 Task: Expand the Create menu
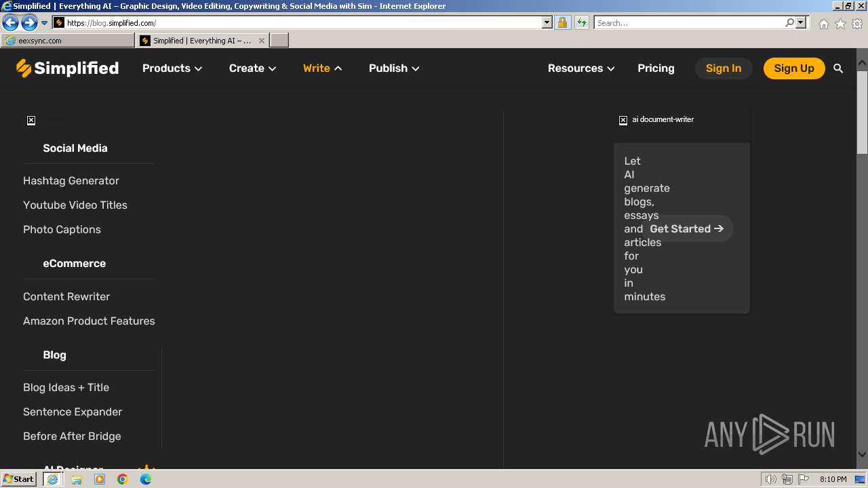click(252, 68)
